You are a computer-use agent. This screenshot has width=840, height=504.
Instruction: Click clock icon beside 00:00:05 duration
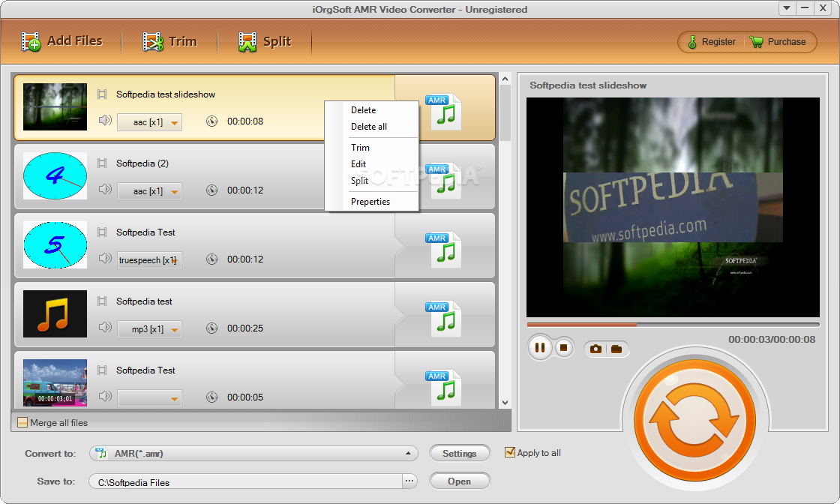click(212, 397)
